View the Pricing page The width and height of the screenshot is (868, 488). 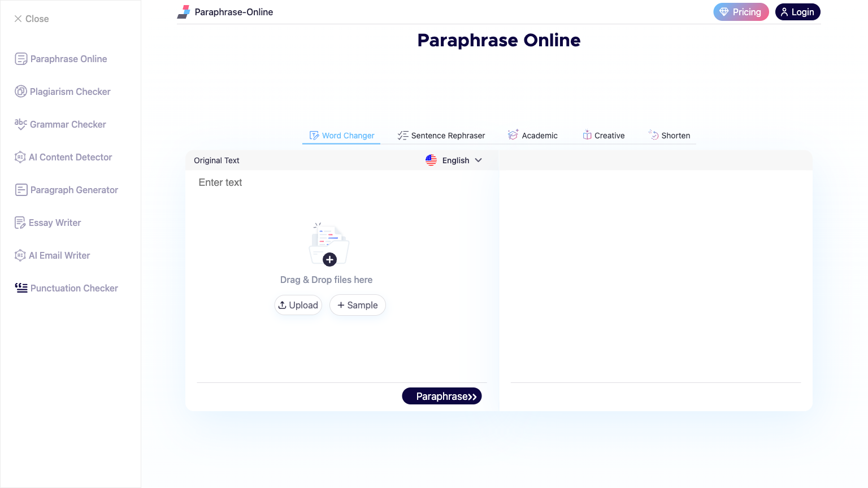click(741, 12)
